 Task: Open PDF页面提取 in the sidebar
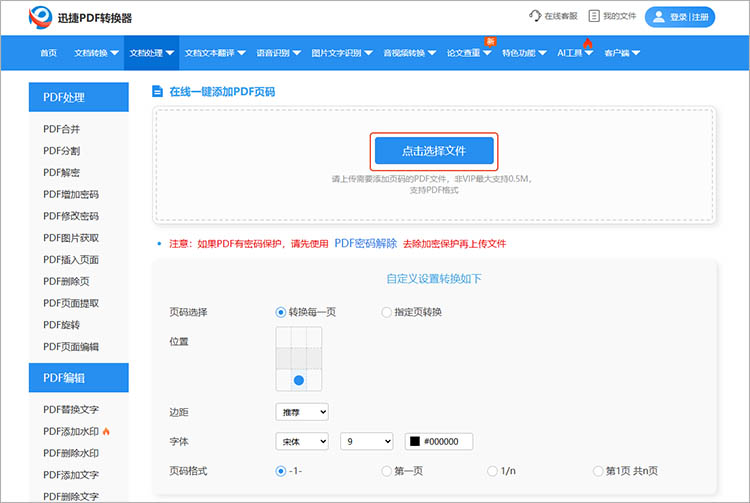point(71,303)
